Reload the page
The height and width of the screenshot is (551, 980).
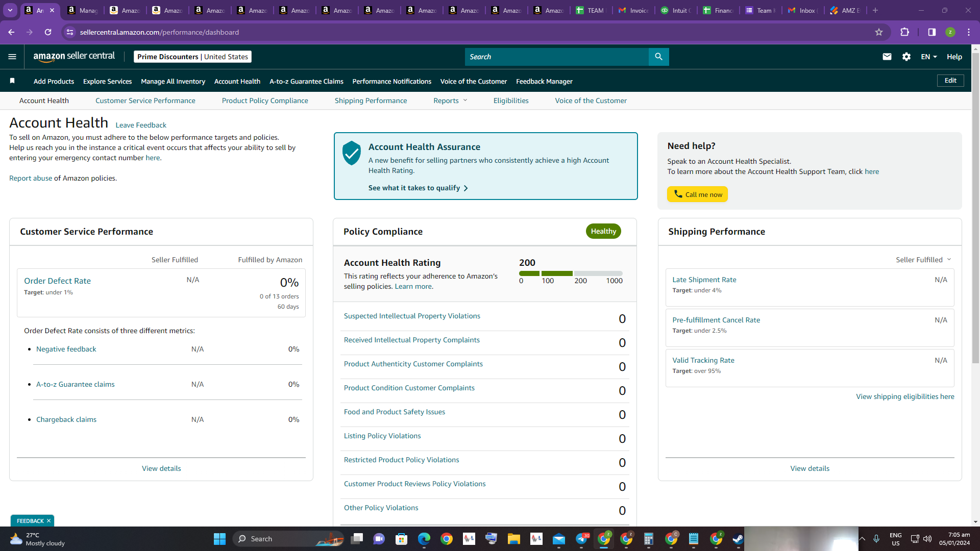48,32
